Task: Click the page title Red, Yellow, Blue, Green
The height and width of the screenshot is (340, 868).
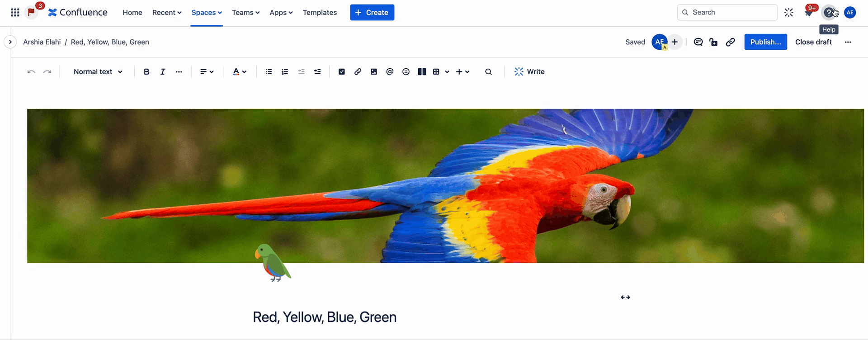Action: tap(325, 317)
